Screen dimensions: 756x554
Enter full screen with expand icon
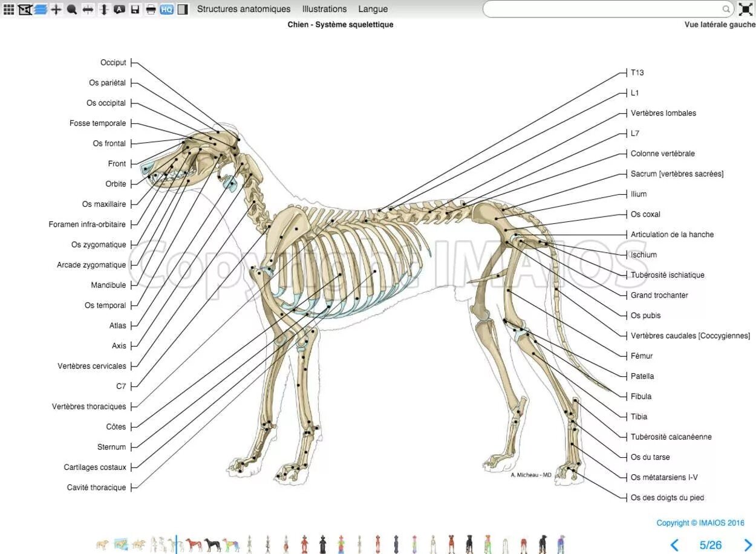(746, 9)
